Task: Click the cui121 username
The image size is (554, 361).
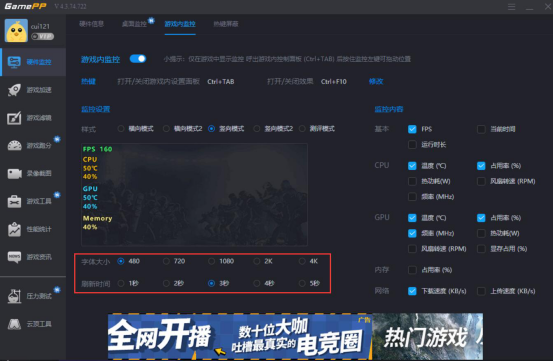Action: [x=40, y=26]
